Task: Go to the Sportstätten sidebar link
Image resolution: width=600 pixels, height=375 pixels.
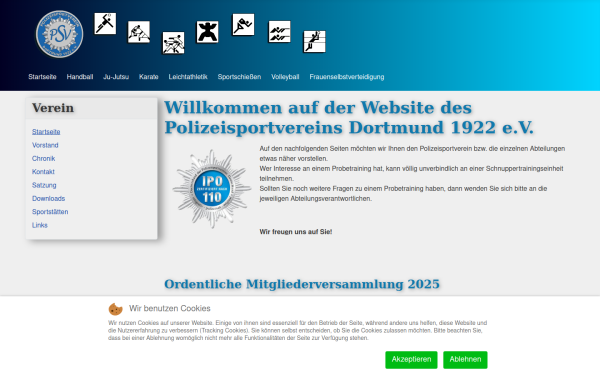Action: point(50,212)
